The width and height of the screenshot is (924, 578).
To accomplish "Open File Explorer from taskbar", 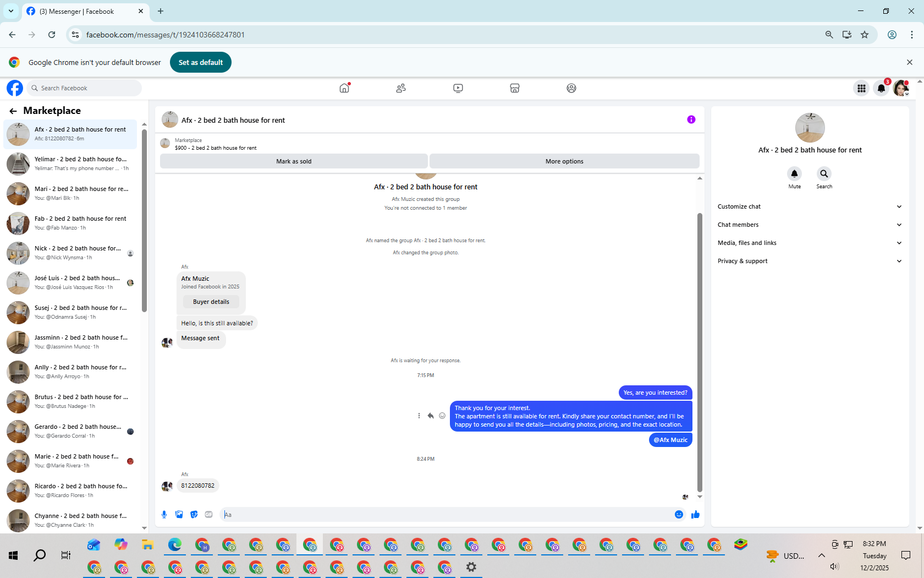I will point(147,545).
